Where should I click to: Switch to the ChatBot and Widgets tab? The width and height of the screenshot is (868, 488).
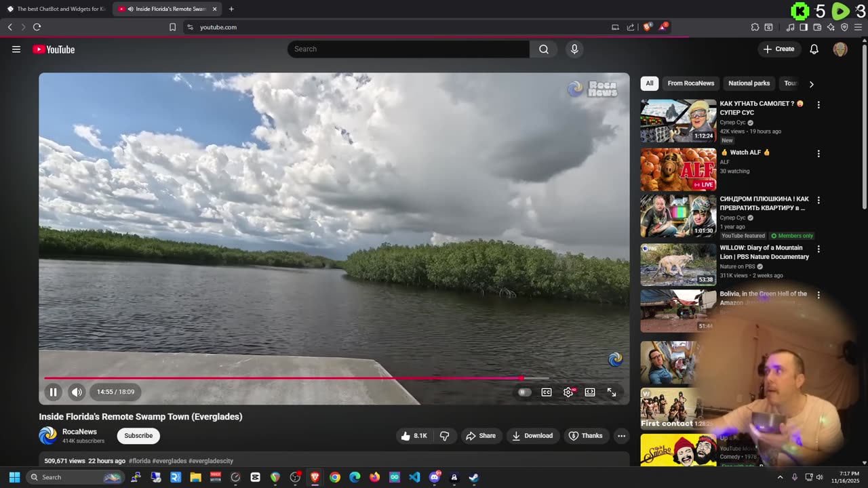[56, 9]
